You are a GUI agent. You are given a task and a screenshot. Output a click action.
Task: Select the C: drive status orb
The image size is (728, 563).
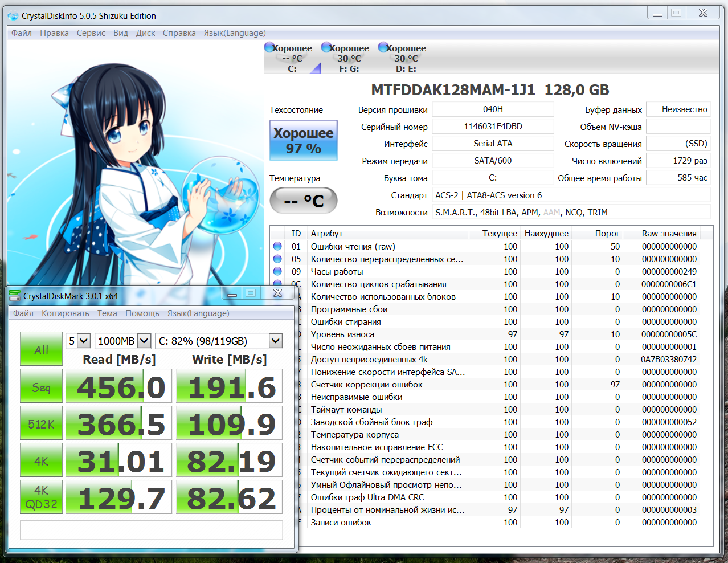pos(269,47)
